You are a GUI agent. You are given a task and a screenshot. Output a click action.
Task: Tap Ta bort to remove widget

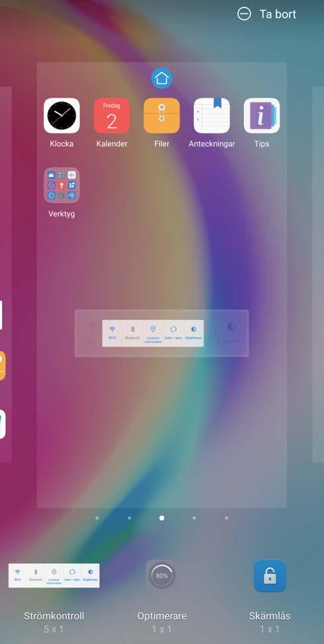coord(278,15)
